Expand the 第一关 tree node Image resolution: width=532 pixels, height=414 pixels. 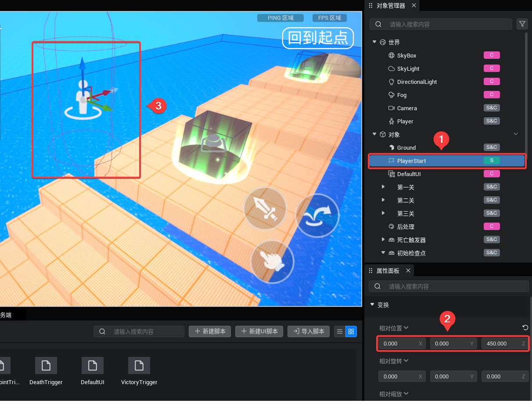click(383, 187)
